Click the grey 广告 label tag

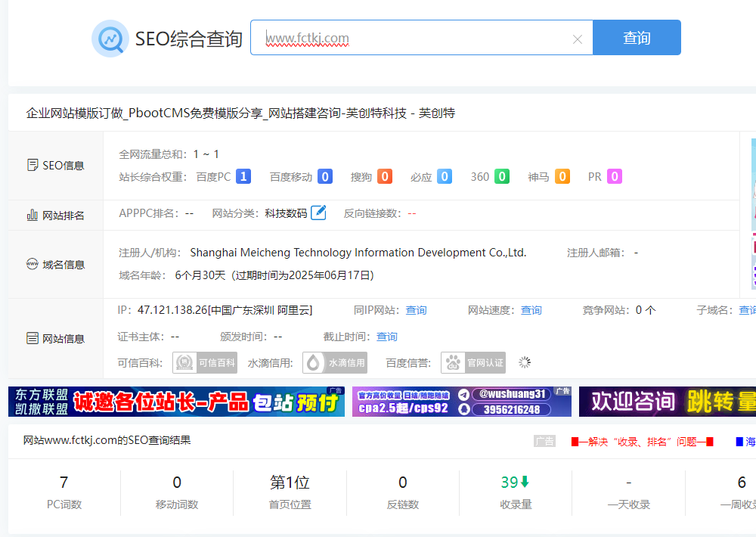(544, 441)
